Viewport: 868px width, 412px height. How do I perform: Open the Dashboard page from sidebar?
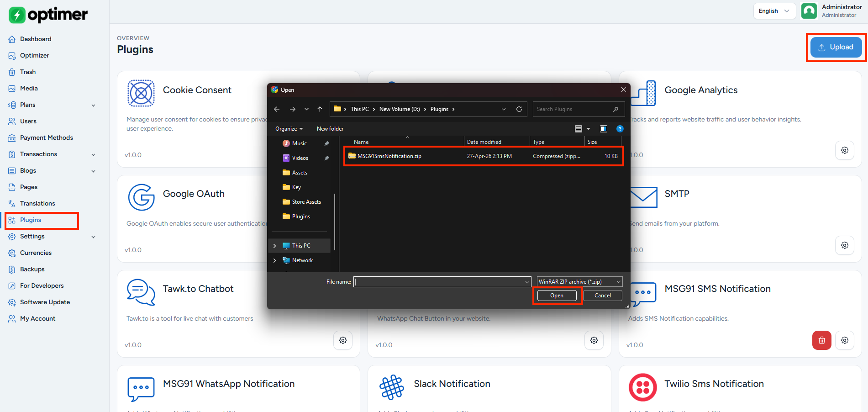click(x=36, y=39)
